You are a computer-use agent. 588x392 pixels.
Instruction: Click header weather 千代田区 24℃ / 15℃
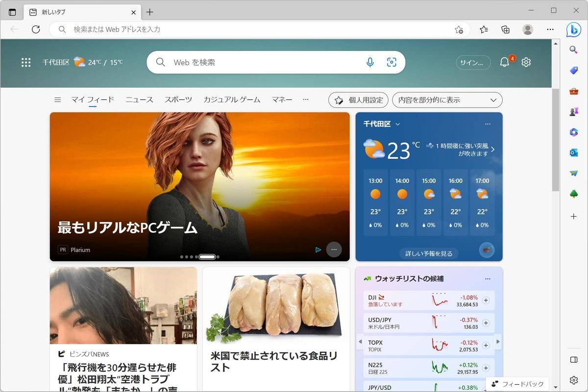click(x=82, y=62)
